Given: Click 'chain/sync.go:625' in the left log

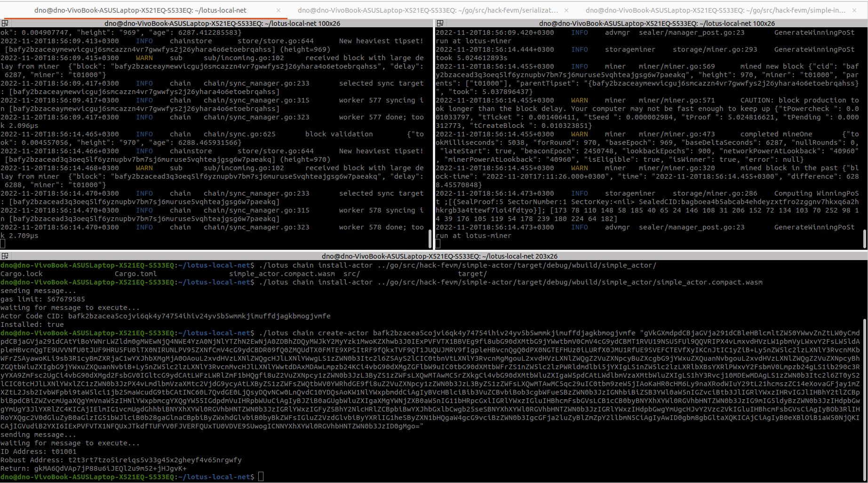Looking at the screenshot, I should 239,134.
